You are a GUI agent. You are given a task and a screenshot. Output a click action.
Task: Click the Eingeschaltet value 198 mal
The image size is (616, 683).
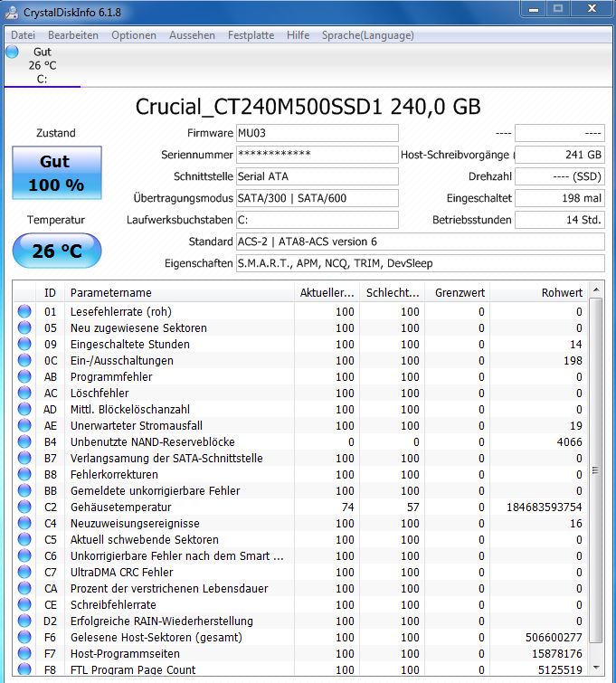click(x=560, y=198)
